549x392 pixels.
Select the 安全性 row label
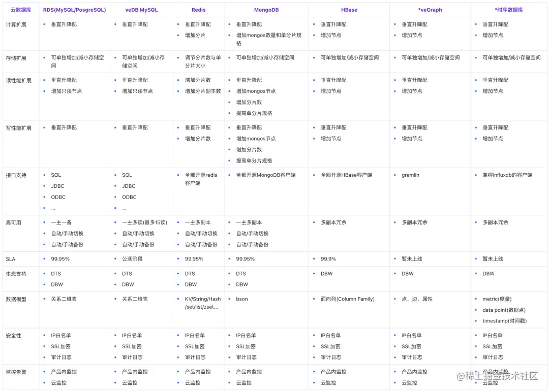(14, 336)
